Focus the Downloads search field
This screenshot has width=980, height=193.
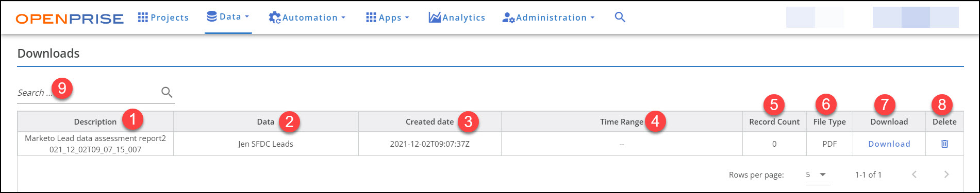tap(88, 93)
